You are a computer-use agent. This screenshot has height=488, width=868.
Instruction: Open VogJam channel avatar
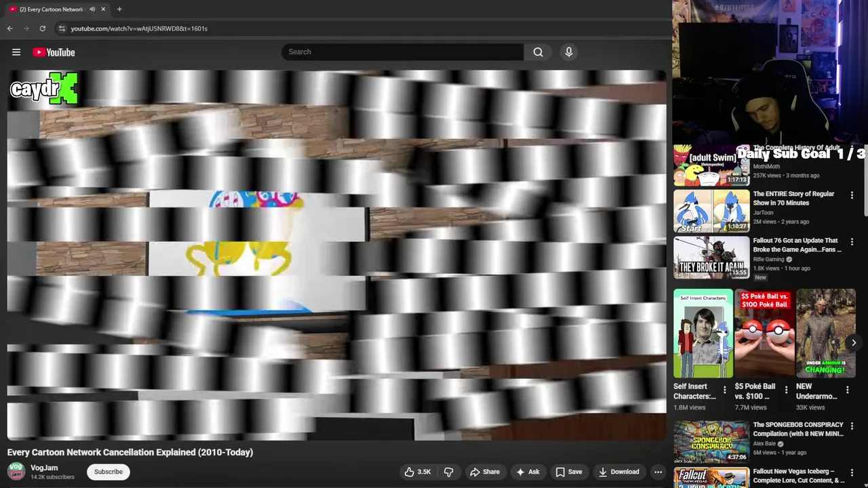[16, 471]
